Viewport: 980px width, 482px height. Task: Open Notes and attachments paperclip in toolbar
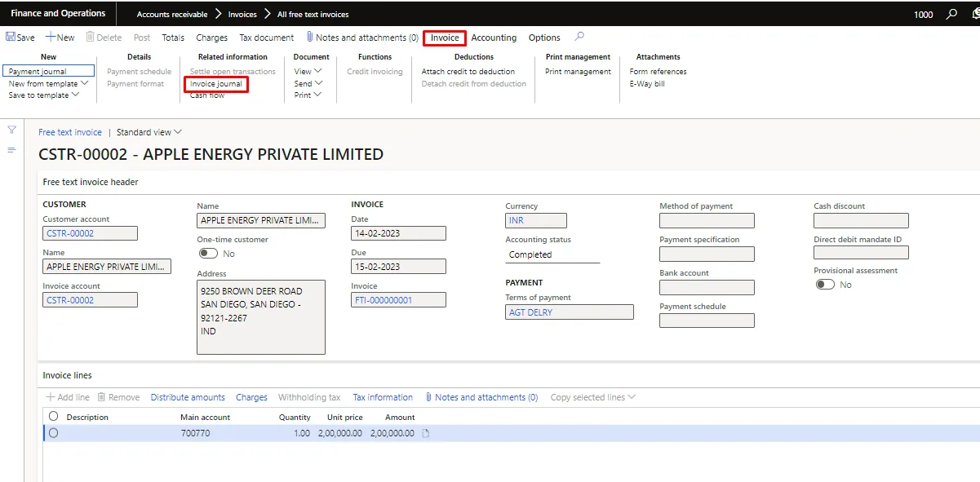pos(310,38)
